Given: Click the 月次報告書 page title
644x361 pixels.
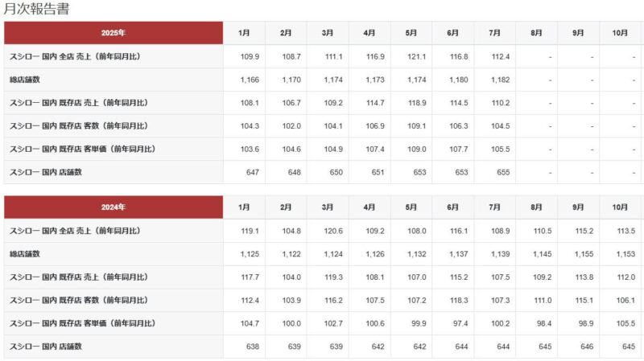Looking at the screenshot, I should click(x=36, y=9).
